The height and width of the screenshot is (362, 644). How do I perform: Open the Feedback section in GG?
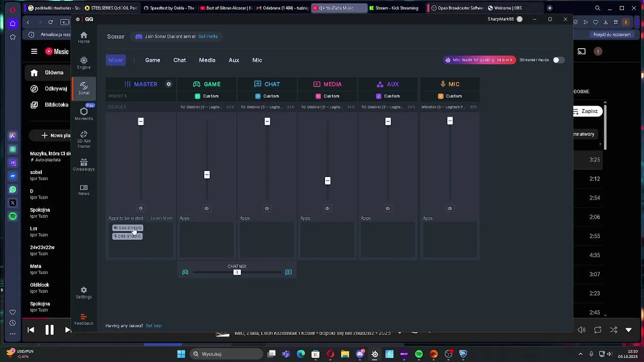pos(84,319)
